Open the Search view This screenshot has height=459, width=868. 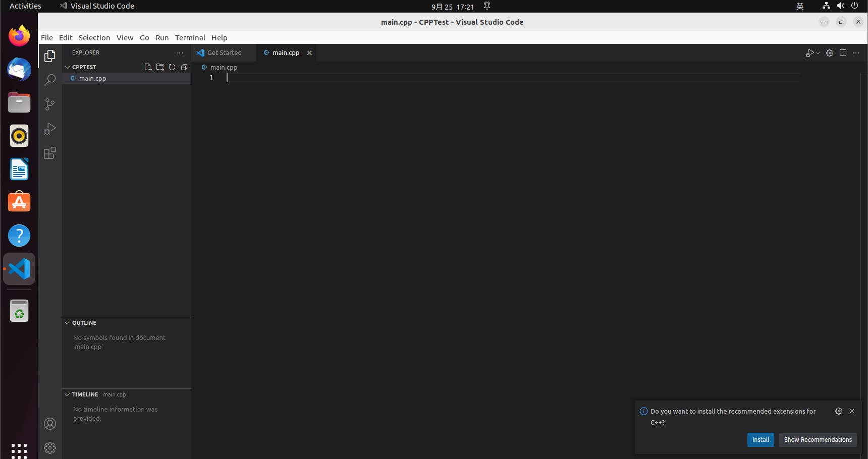pos(49,80)
